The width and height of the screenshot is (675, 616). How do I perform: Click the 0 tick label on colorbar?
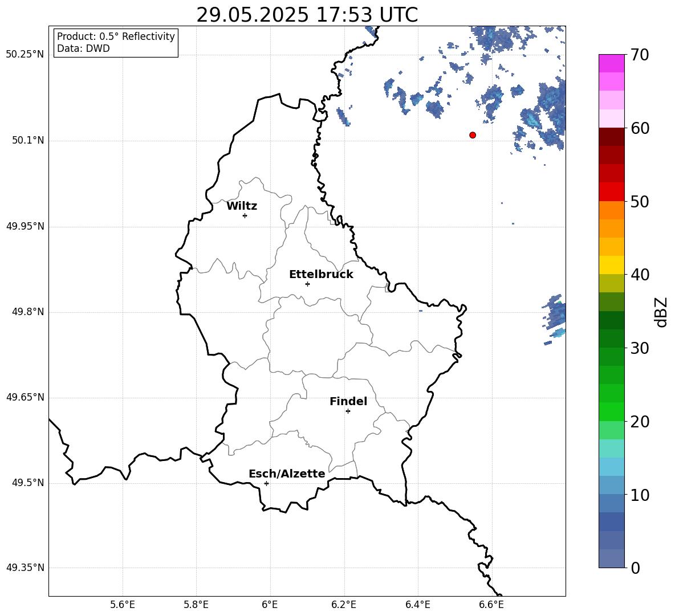click(x=635, y=568)
